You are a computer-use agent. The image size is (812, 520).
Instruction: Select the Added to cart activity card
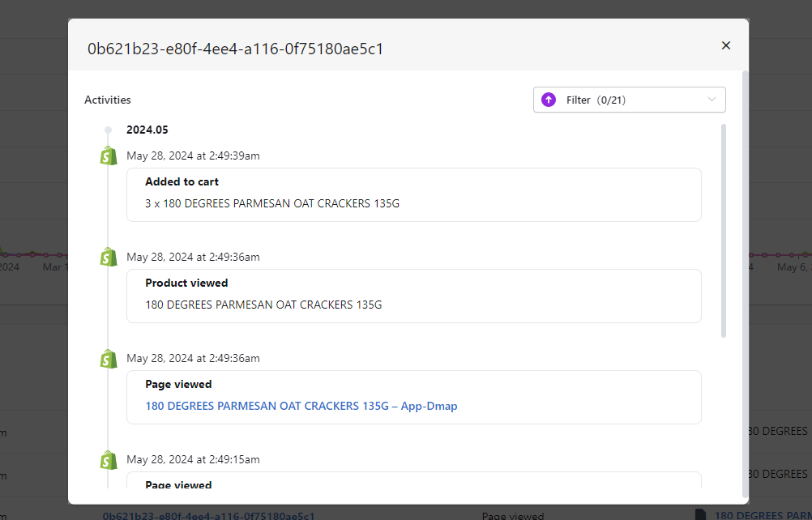click(413, 194)
